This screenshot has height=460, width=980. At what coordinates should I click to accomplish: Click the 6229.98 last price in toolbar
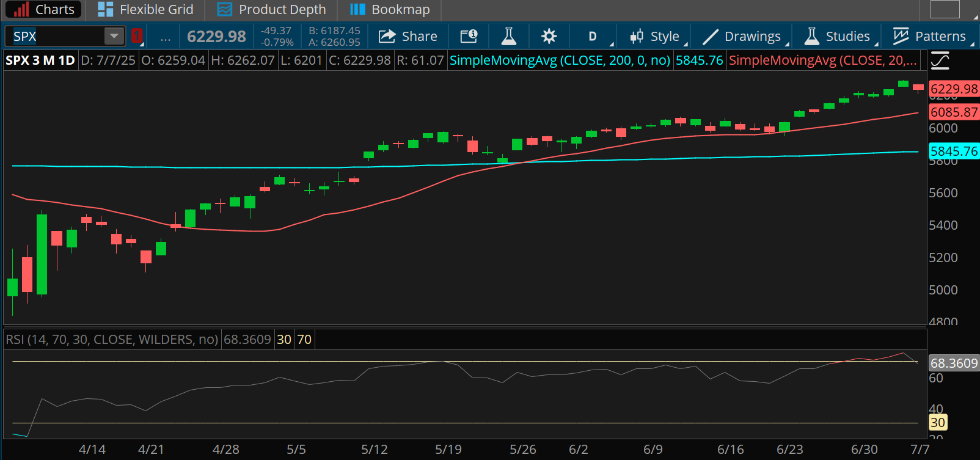(216, 37)
